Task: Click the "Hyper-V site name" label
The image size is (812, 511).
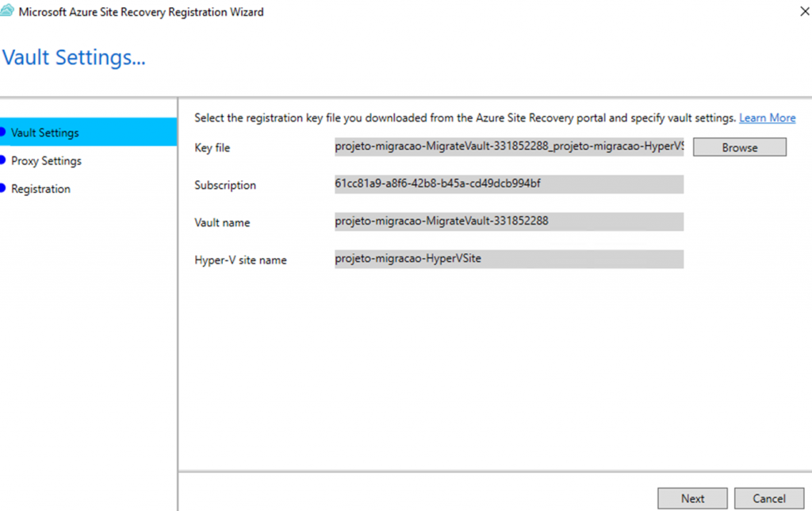Action: coord(240,260)
